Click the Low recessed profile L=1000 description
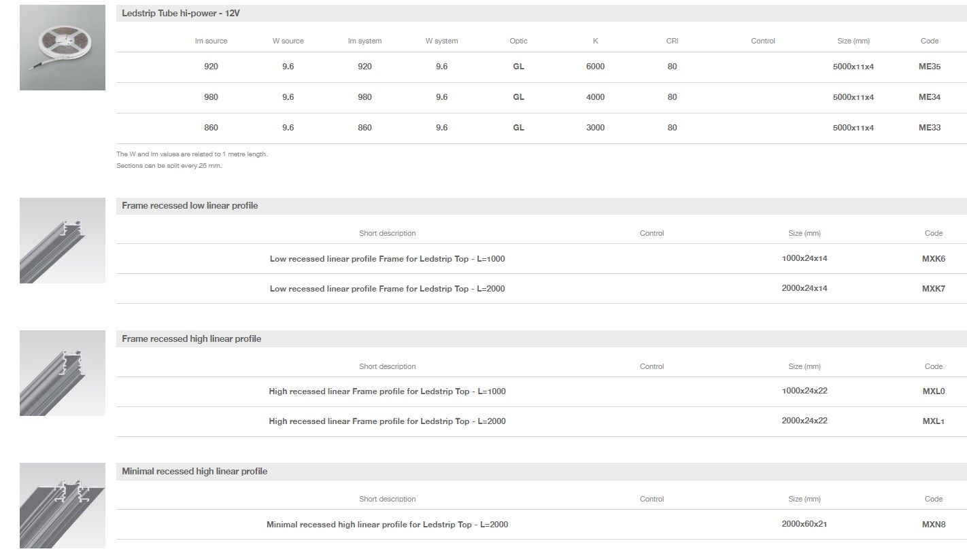 387,259
